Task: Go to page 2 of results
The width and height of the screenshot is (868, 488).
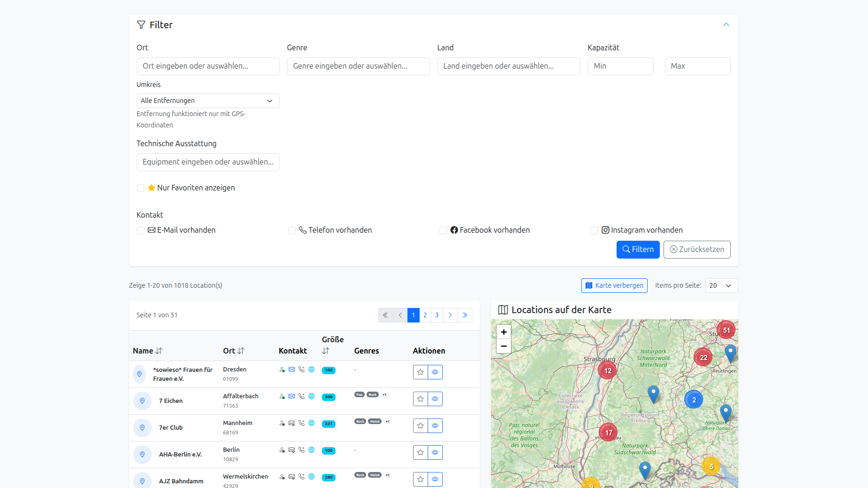Action: [425, 315]
